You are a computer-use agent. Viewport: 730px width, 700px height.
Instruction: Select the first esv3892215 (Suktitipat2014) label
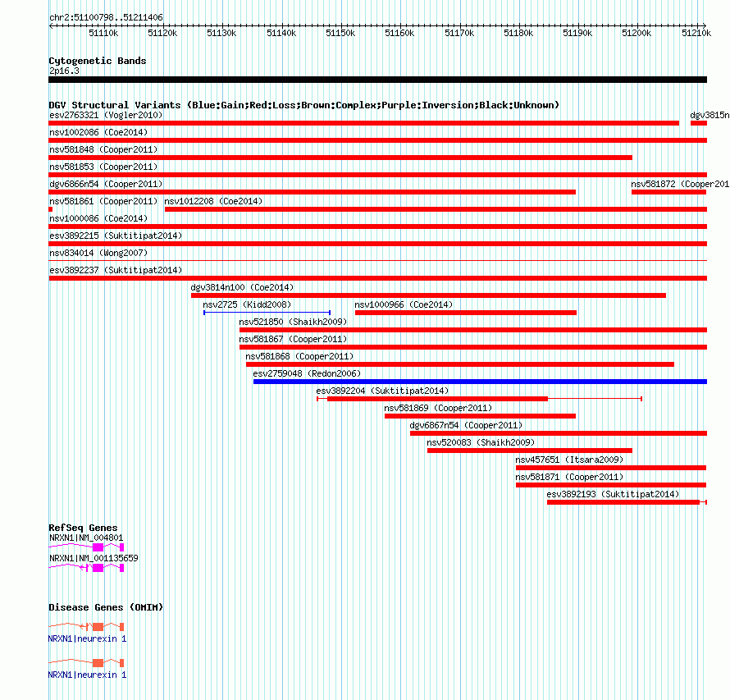click(x=116, y=236)
